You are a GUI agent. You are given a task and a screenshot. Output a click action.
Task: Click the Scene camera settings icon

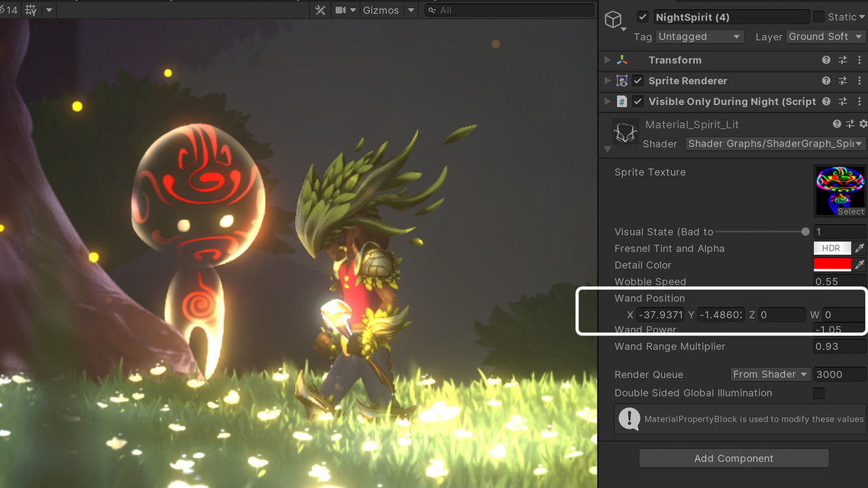tap(341, 10)
